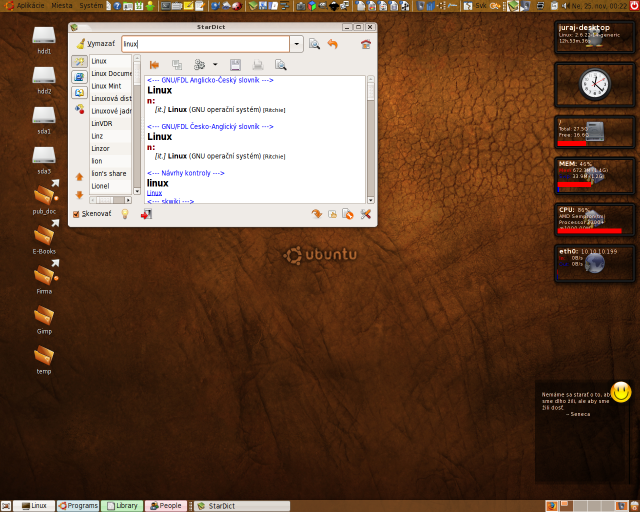
Task: Select 'Linux Mint' in word list
Action: (110, 86)
